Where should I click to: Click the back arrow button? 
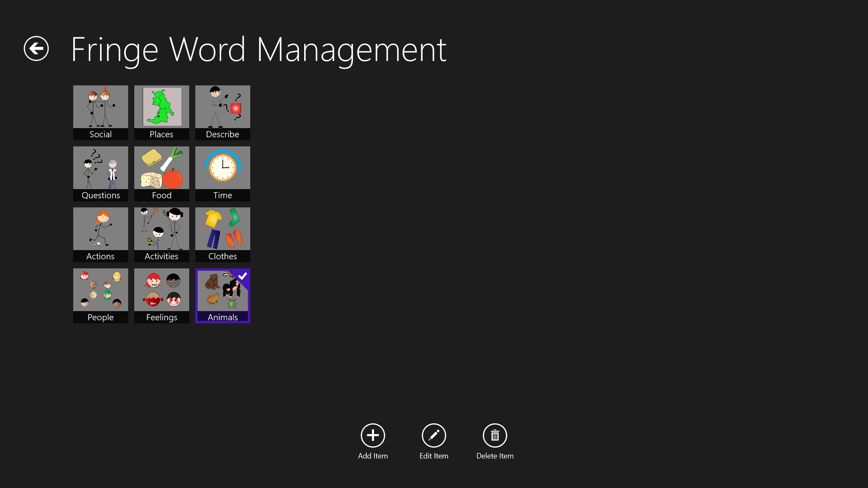36,48
